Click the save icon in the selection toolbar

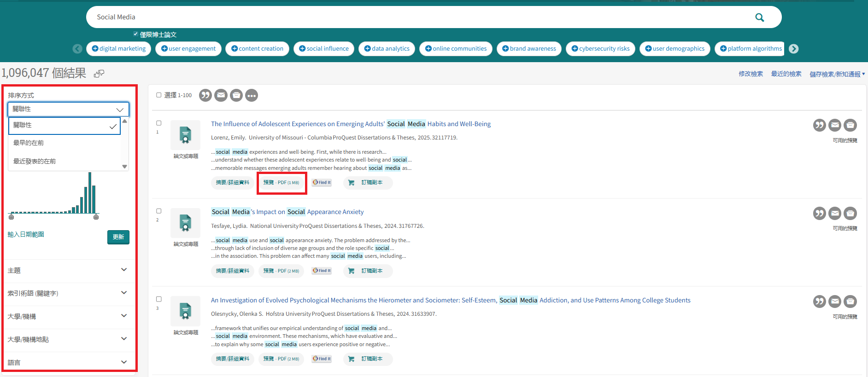(236, 95)
